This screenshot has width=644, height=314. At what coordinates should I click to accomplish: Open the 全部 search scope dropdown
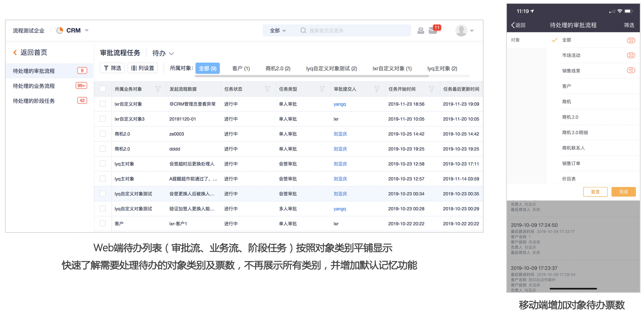click(x=278, y=30)
